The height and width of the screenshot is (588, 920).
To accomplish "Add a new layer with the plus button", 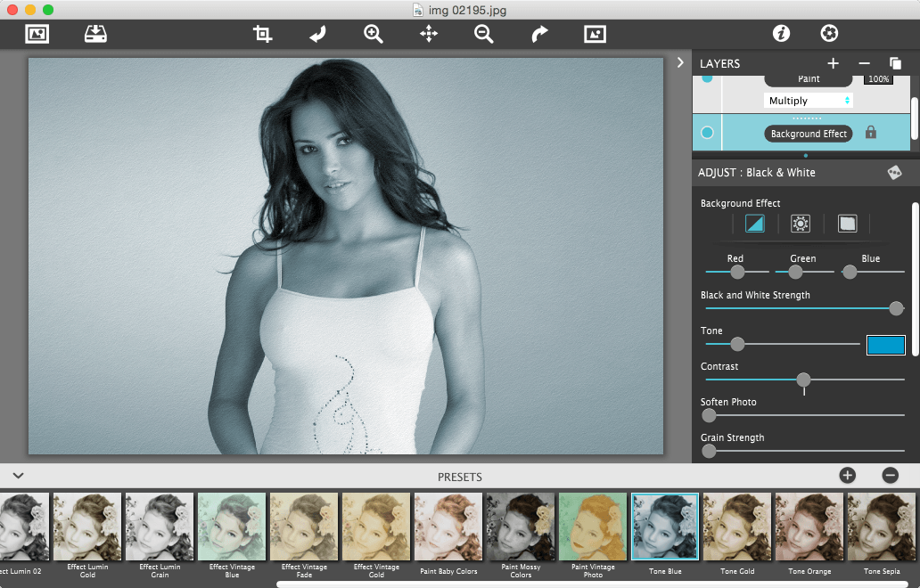I will pos(833,63).
